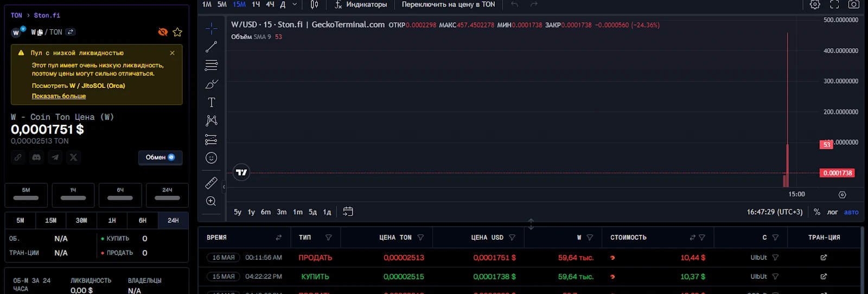Adjust chart and table split handle

[x=531, y=223]
